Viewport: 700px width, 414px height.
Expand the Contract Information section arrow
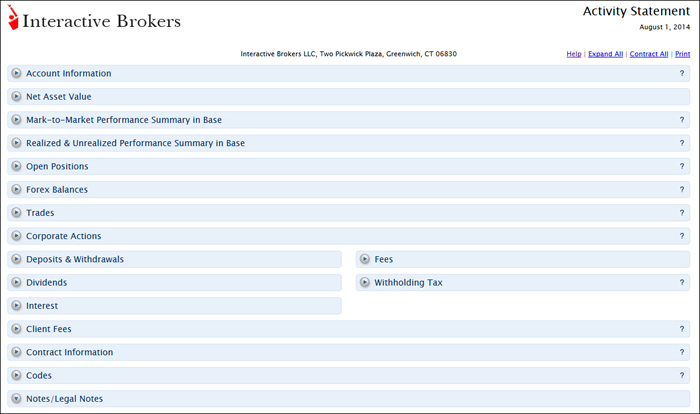16,351
